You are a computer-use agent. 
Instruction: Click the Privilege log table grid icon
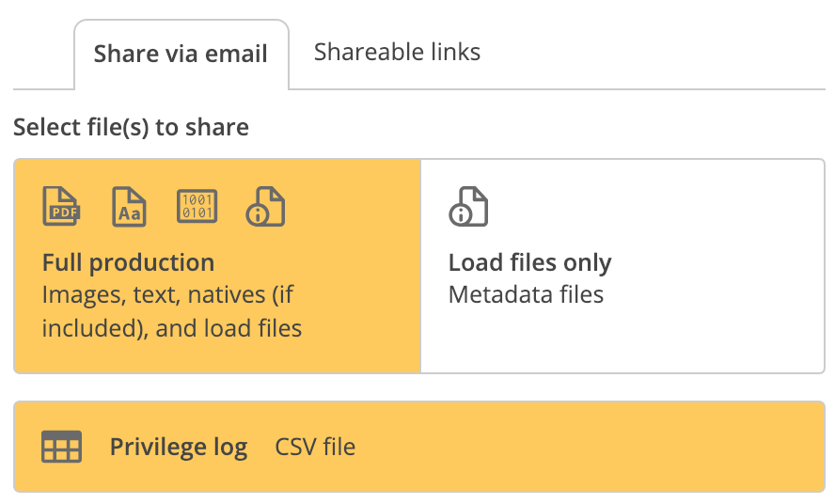62,447
